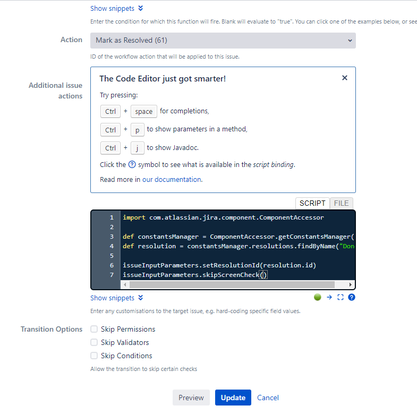This screenshot has height=411, width=417.
Task: Expand Show snippets below code editor
Action: (117, 298)
